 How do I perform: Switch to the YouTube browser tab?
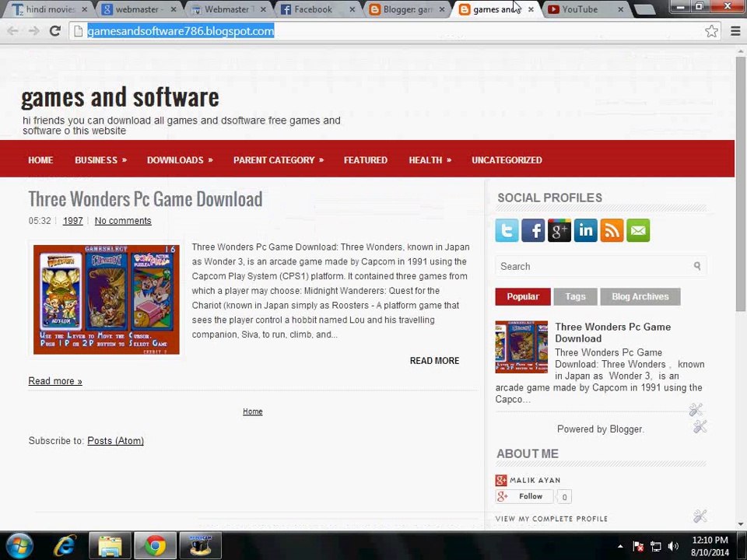coord(587,9)
